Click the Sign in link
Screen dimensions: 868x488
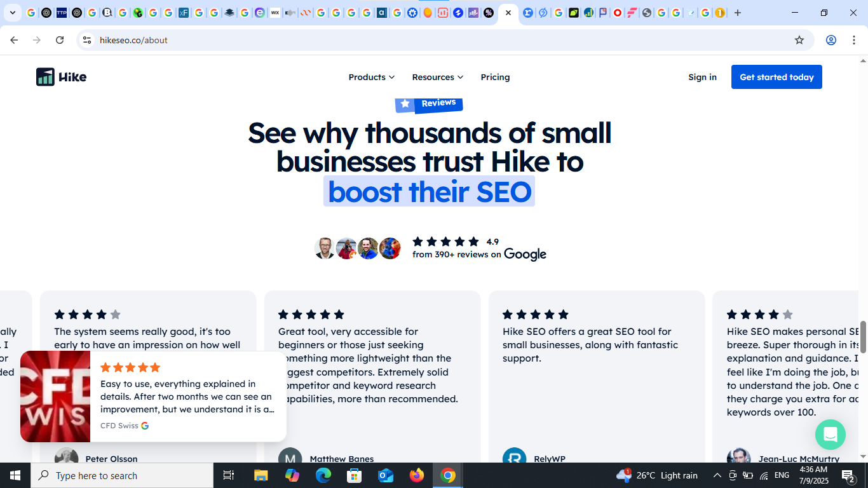702,77
